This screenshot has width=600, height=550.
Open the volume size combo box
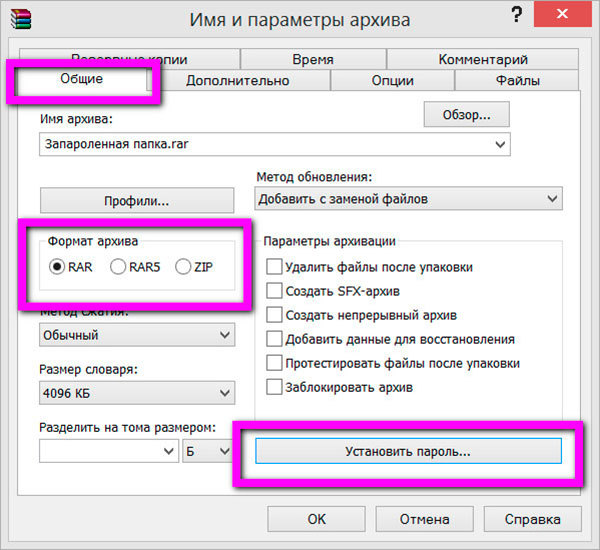pyautogui.click(x=109, y=451)
